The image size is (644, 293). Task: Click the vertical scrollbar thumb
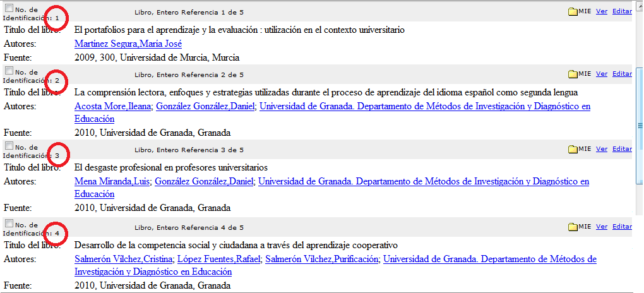coord(640,126)
